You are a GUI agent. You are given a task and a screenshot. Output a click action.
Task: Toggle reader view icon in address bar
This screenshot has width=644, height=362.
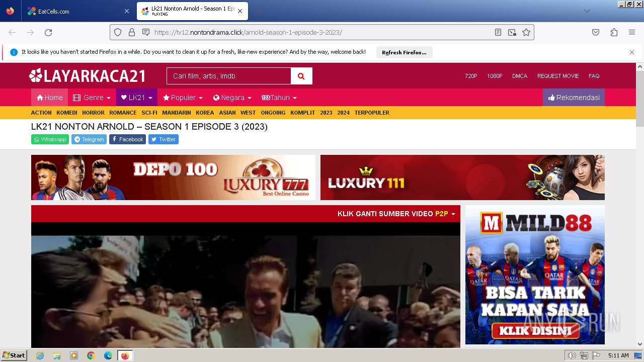pos(498,32)
